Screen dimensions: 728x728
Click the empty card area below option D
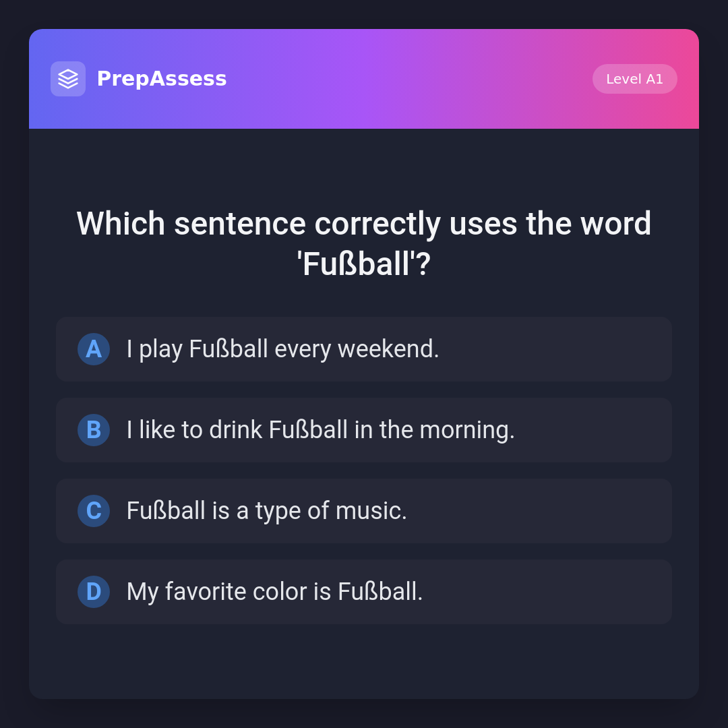(364, 661)
